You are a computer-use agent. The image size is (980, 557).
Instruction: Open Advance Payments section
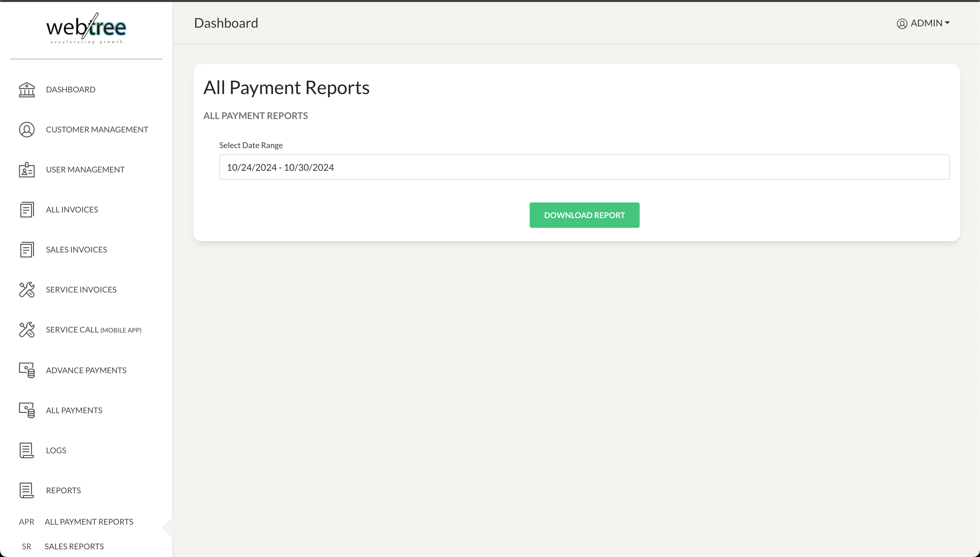86,370
